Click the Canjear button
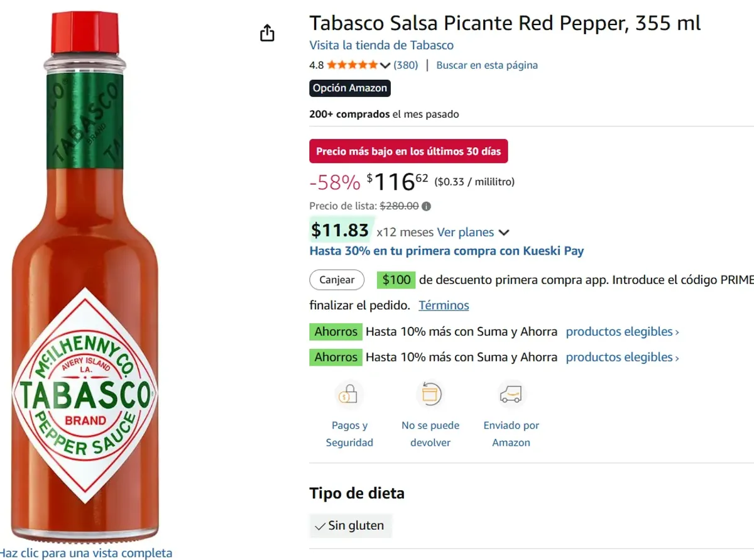The height and width of the screenshot is (560, 754). click(x=337, y=280)
